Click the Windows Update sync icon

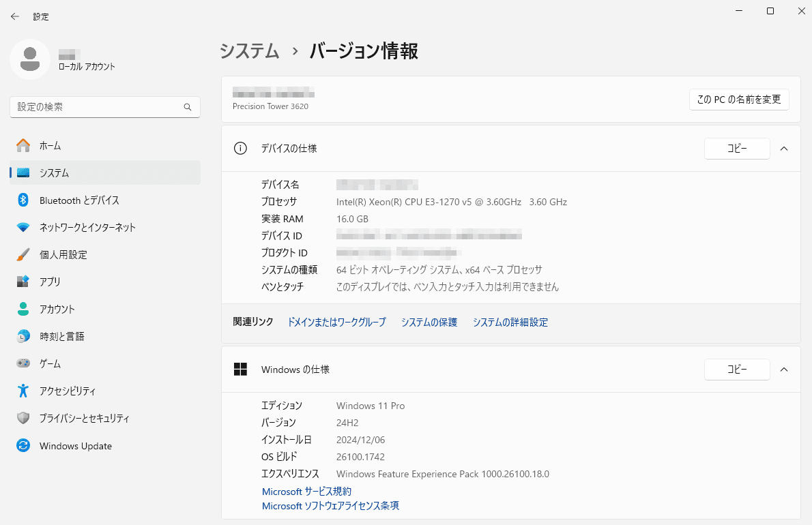tap(23, 445)
